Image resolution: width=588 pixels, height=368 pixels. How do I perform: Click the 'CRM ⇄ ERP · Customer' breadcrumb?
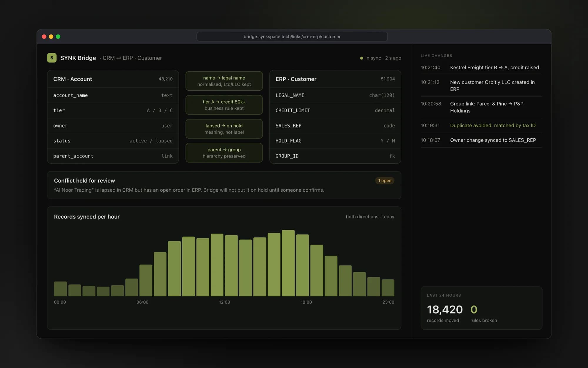click(132, 58)
